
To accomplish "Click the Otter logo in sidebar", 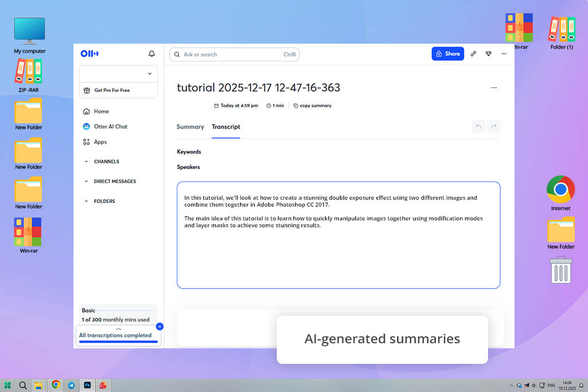I will (x=90, y=53).
